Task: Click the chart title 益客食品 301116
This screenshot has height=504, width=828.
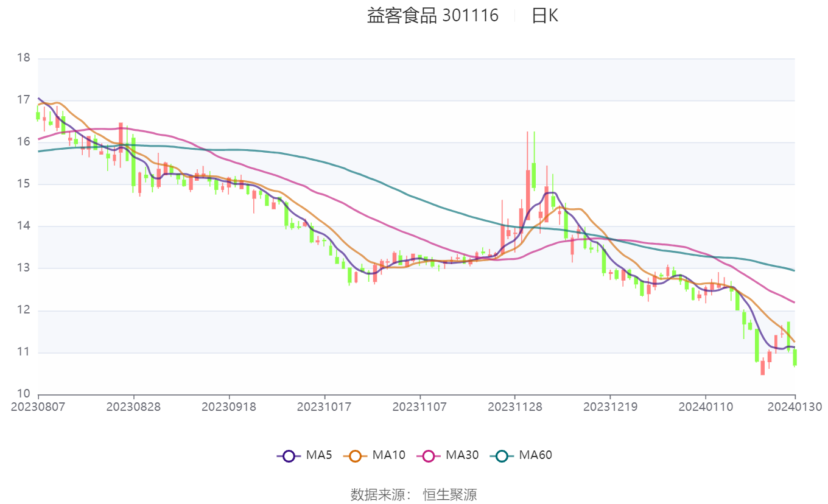Action: [x=432, y=16]
